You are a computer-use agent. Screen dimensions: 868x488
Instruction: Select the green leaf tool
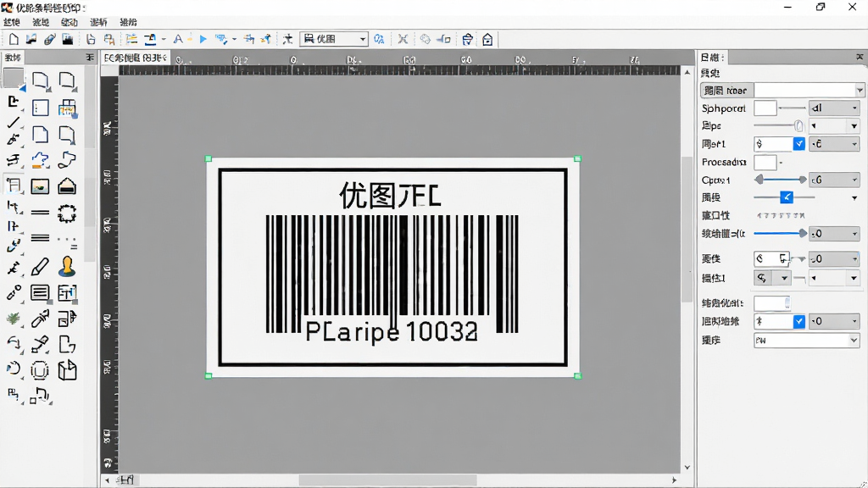click(14, 319)
